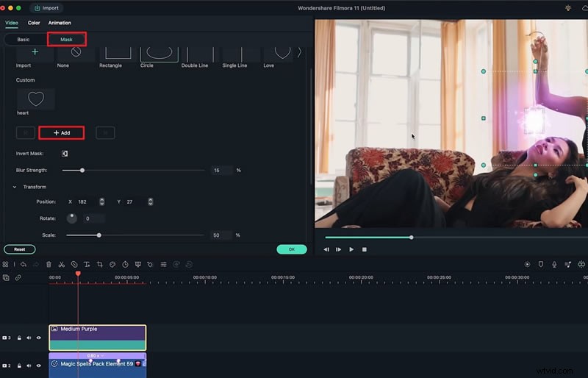Edit the Rotate value field
This screenshot has height=378, width=588.
94,218
